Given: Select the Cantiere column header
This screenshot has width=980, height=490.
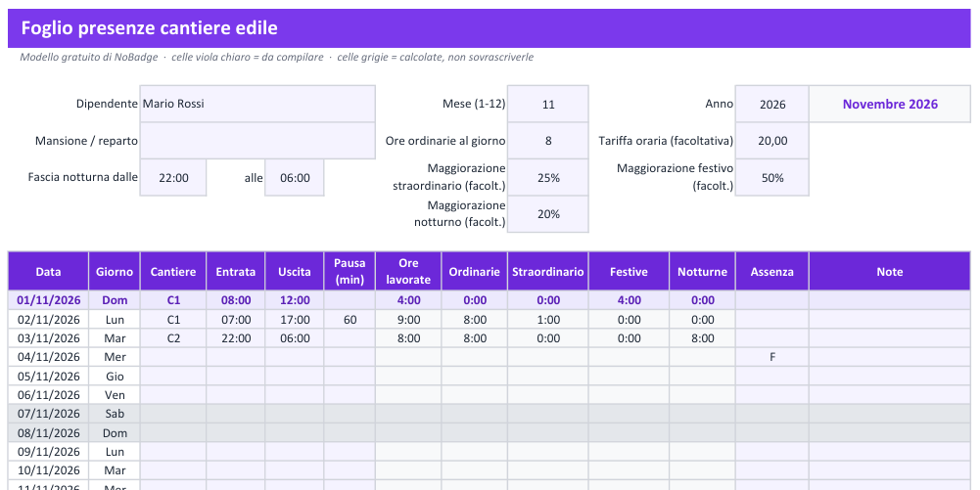Looking at the screenshot, I should (x=173, y=272).
